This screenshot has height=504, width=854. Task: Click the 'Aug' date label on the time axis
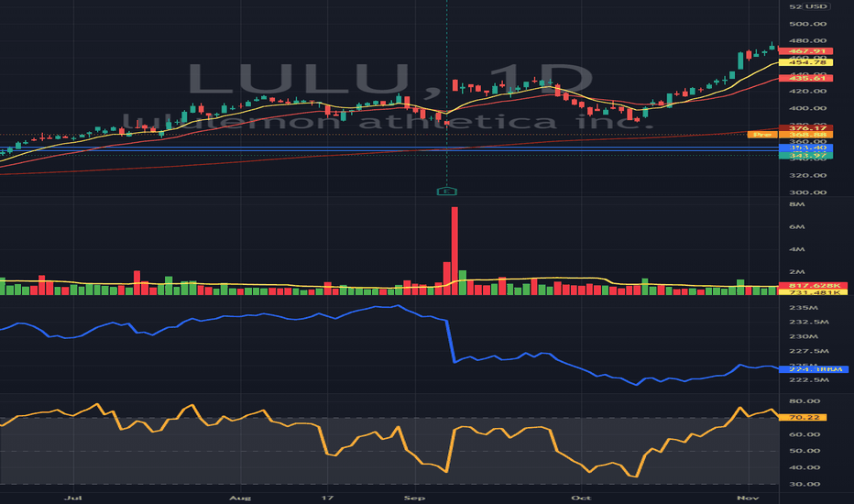point(240,498)
